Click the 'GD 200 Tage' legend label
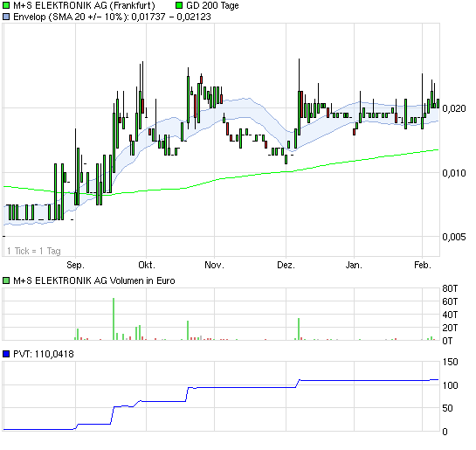Image resolution: width=476 pixels, height=450 pixels. [x=212, y=6]
